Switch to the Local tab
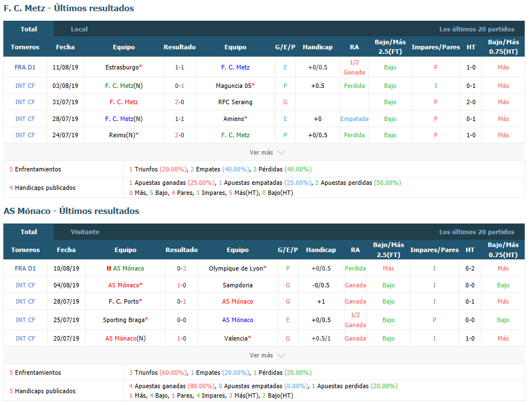The width and height of the screenshot is (532, 405). (79, 29)
